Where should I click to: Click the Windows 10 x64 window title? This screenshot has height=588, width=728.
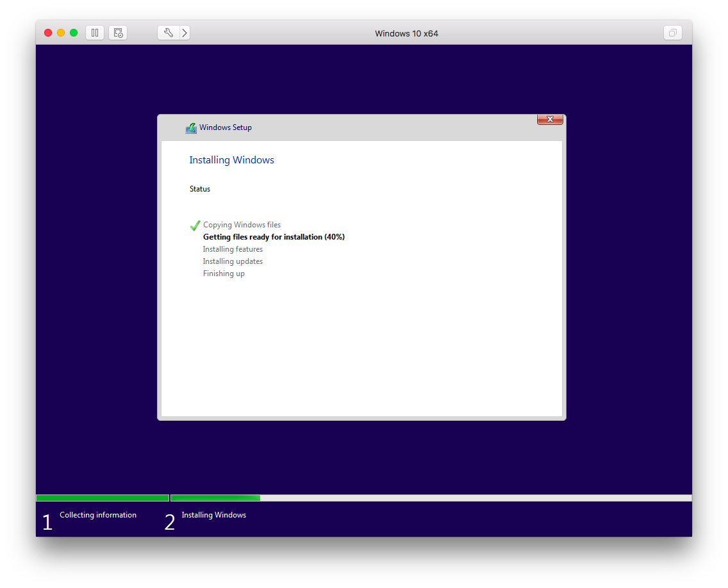406,33
